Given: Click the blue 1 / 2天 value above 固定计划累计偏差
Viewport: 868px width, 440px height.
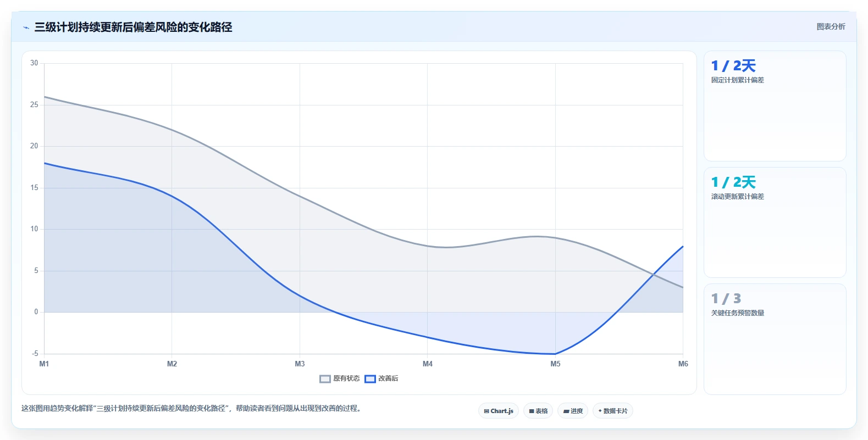Looking at the screenshot, I should coord(733,66).
